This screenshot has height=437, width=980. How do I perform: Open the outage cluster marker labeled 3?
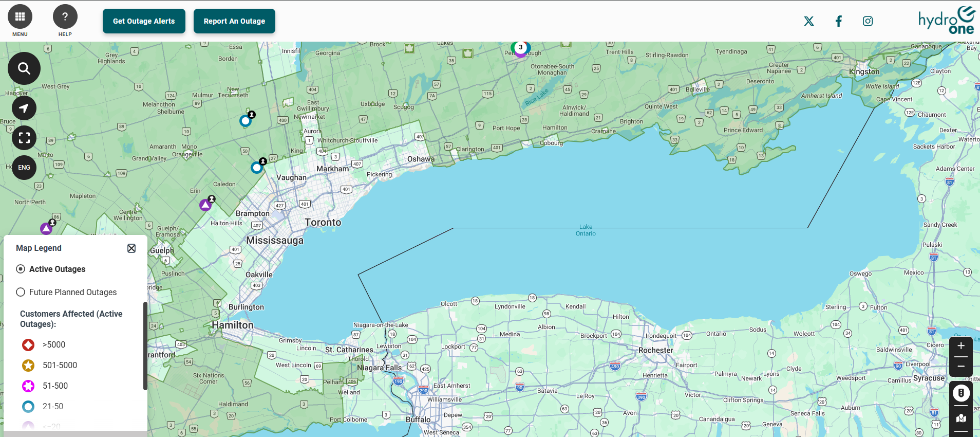(x=521, y=48)
